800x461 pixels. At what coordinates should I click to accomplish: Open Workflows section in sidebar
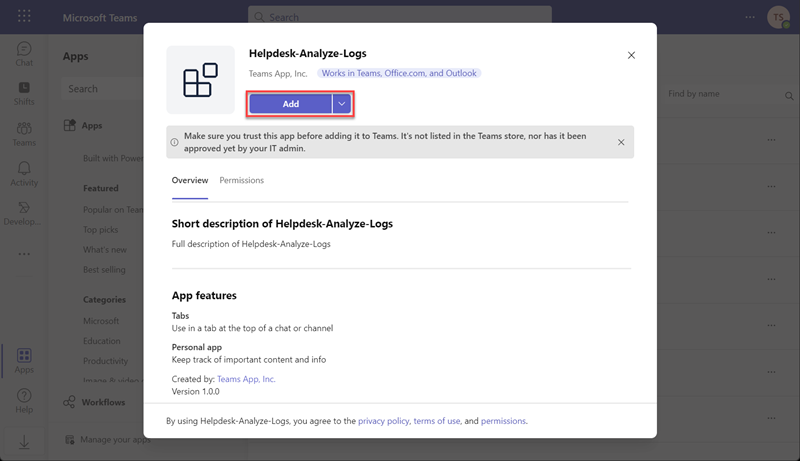94,402
